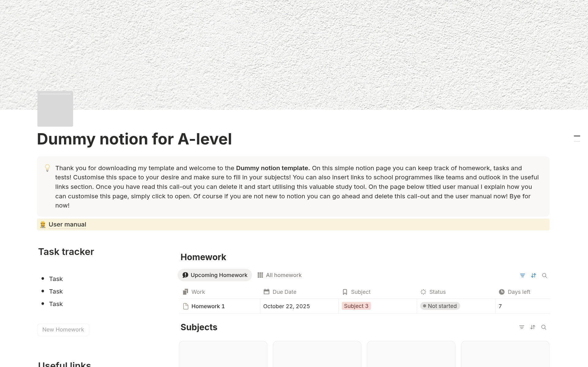
Task: Click the Homework sort arrows icon
Action: pos(533,275)
